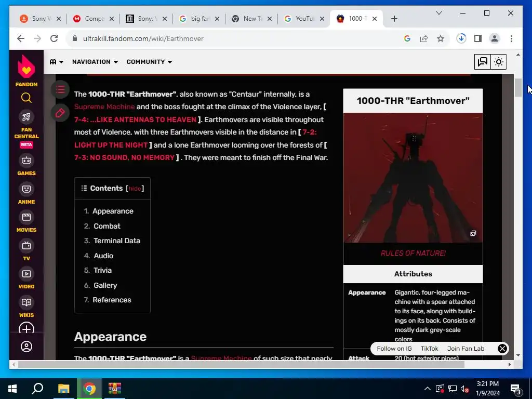Show hidden system tray icons
532x399 pixels.
[428, 389]
